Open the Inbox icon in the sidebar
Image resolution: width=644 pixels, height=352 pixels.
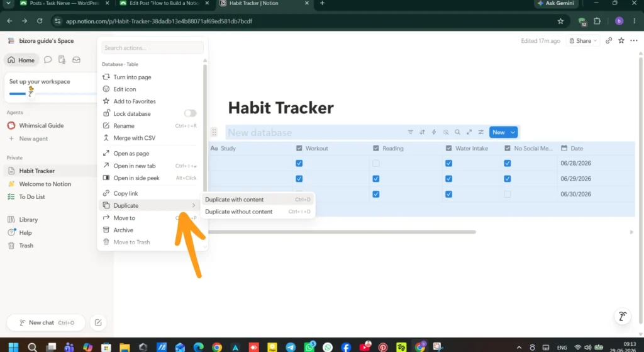click(76, 60)
